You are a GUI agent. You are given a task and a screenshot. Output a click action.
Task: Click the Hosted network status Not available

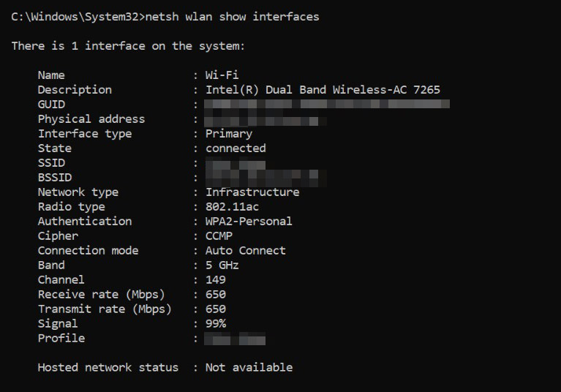point(249,368)
